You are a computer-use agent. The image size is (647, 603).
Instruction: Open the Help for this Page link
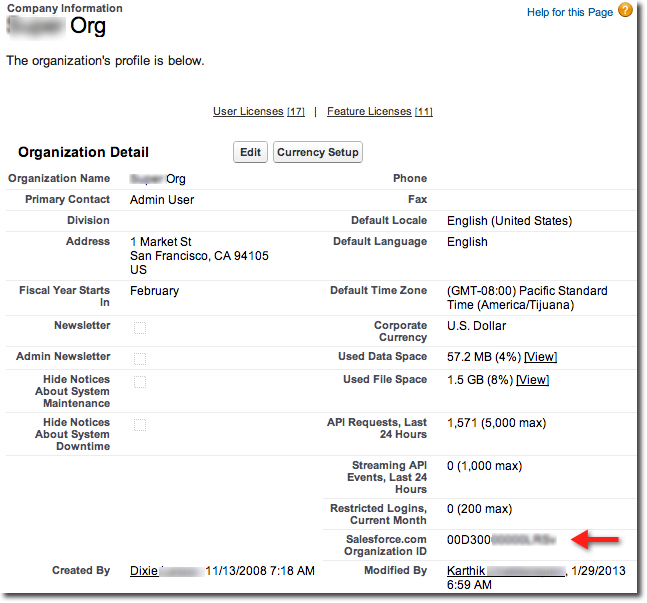point(570,12)
